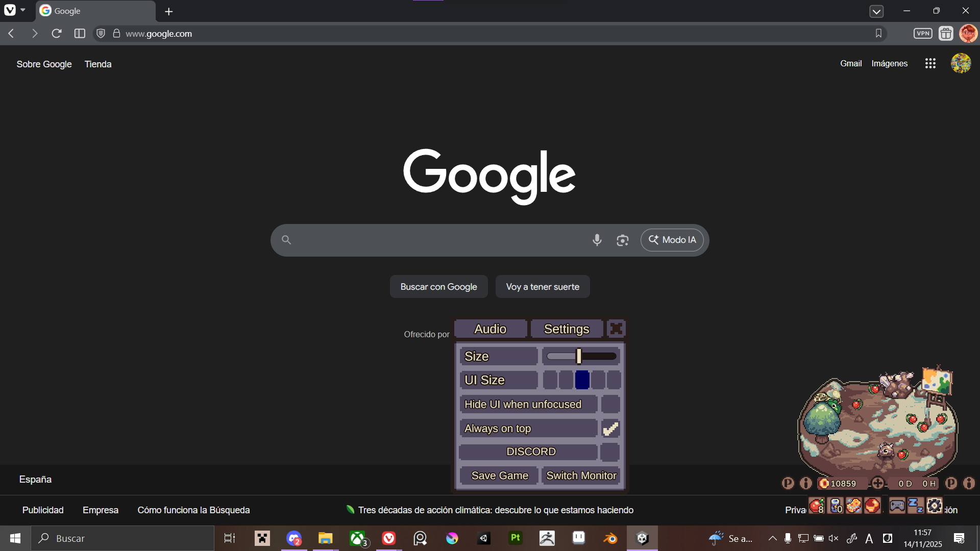Screen dimensions: 980x551
Task: Click the apple food item icon
Action: [817, 506]
